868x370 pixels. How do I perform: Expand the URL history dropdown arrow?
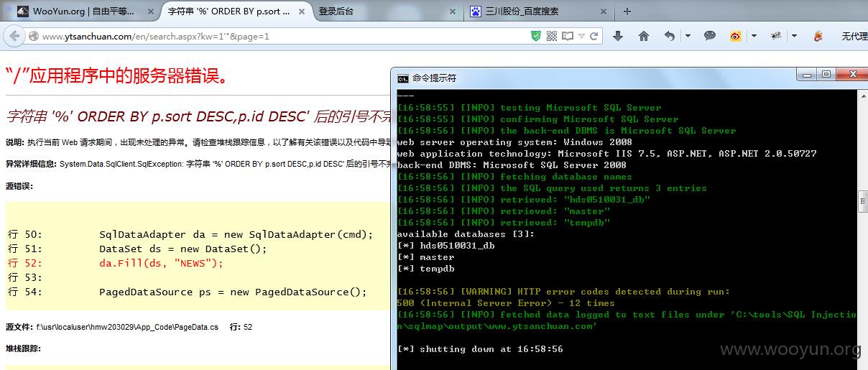[x=582, y=36]
